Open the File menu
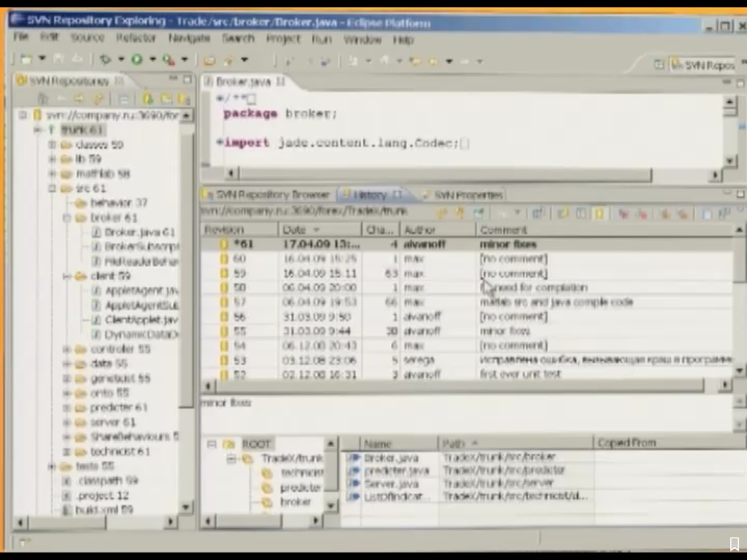This screenshot has width=747, height=560. [21, 36]
